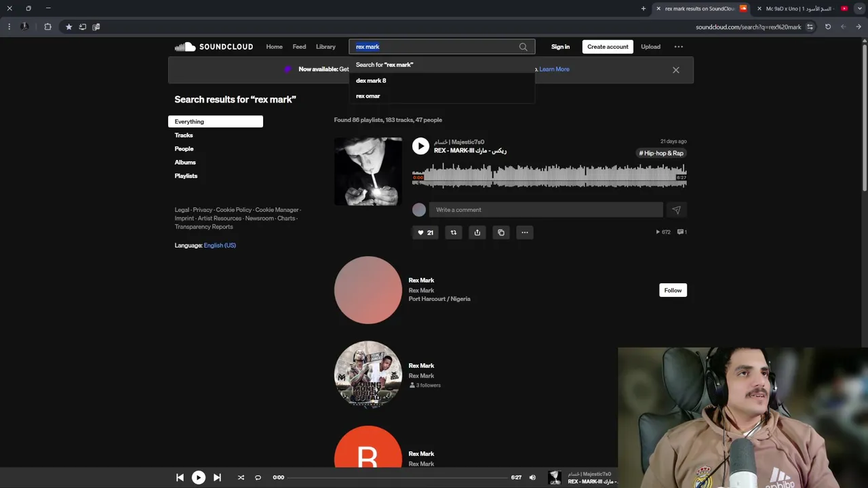Dismiss the Now available banner
This screenshot has height=488, width=868.
[x=675, y=70]
